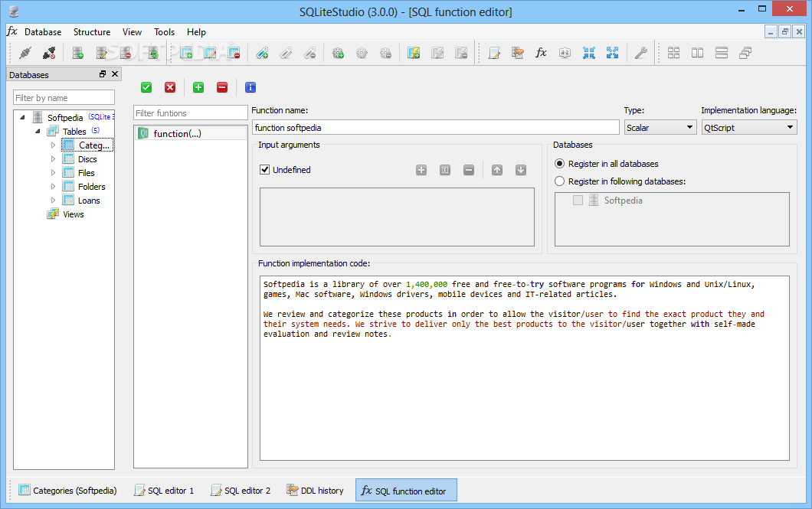Select Register in following databases radio
812x509 pixels.
tap(559, 181)
